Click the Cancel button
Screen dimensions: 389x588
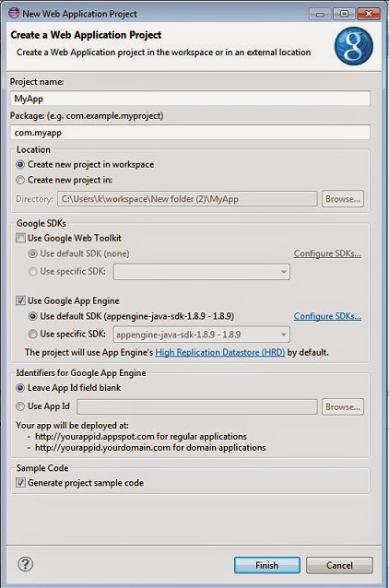[x=339, y=565]
